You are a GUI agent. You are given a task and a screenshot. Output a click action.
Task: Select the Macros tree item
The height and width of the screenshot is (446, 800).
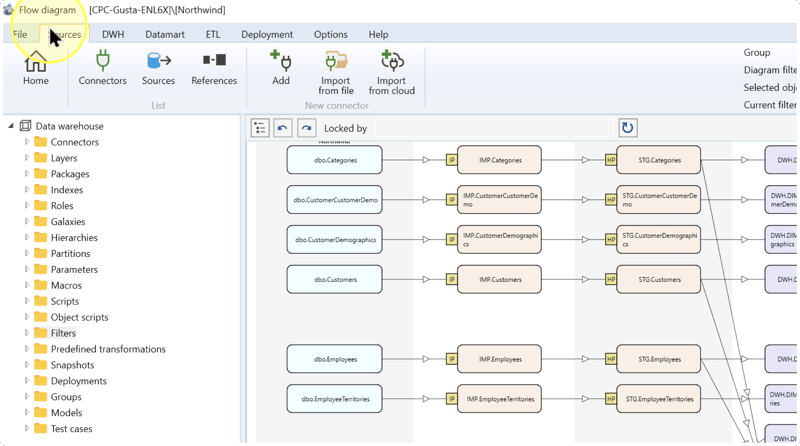[x=66, y=285]
